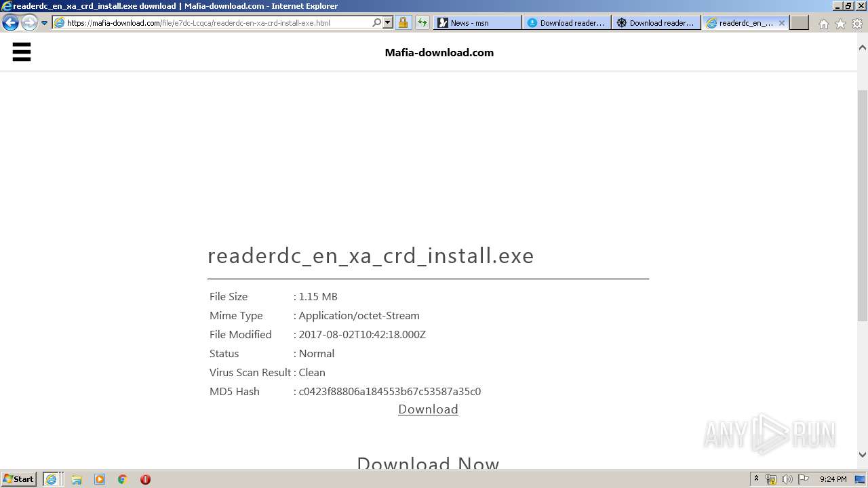Screen dimensions: 868x488
Task: Open the Action Center flag icon
Action: pos(804,479)
